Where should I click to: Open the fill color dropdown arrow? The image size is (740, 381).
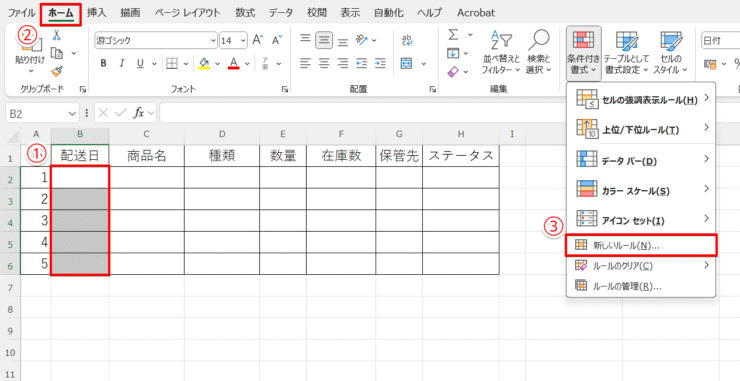pos(218,63)
